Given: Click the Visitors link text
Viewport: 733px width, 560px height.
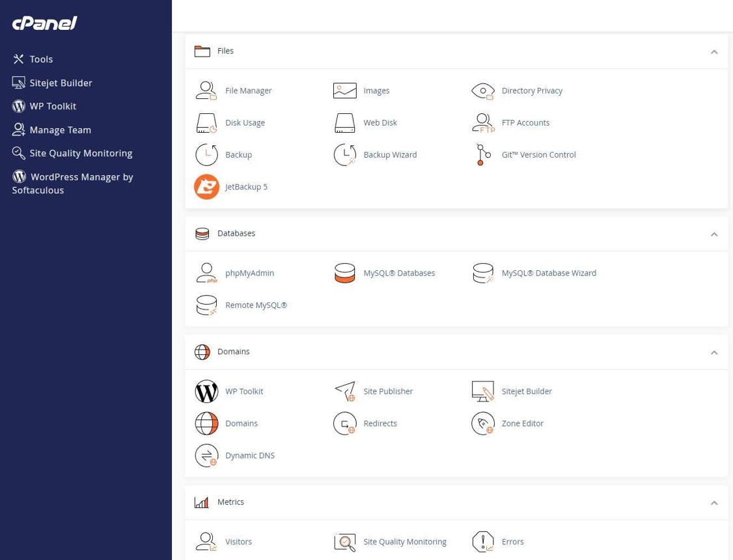Looking at the screenshot, I should [238, 542].
